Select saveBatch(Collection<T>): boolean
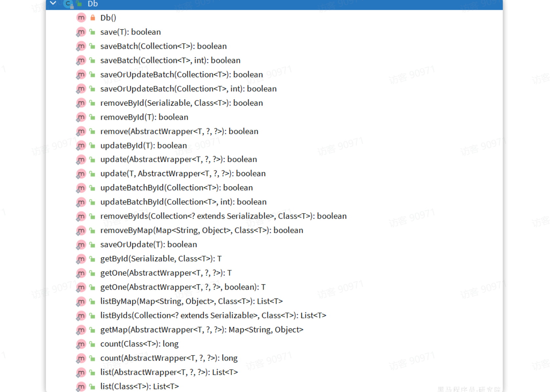 click(x=163, y=46)
